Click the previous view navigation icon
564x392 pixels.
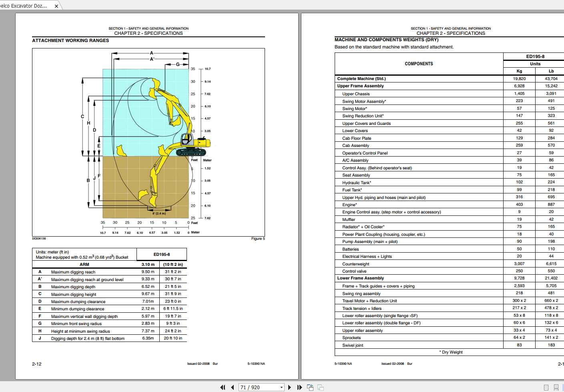click(310, 387)
